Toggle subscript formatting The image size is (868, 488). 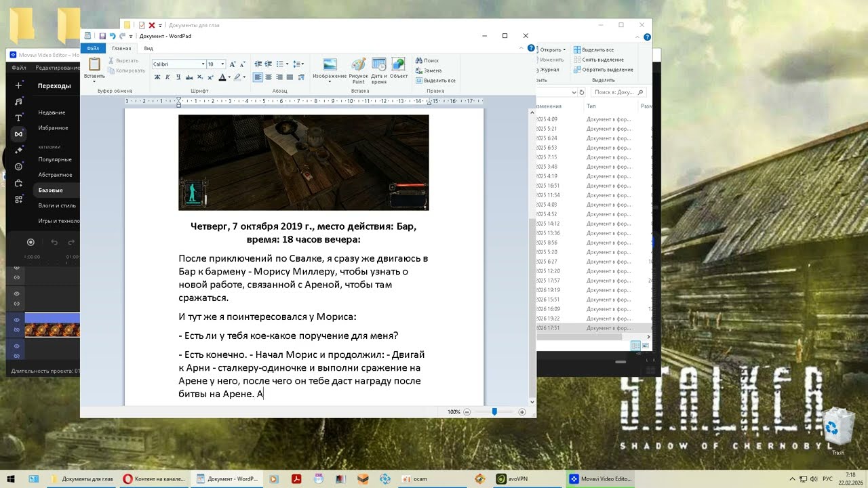point(199,77)
